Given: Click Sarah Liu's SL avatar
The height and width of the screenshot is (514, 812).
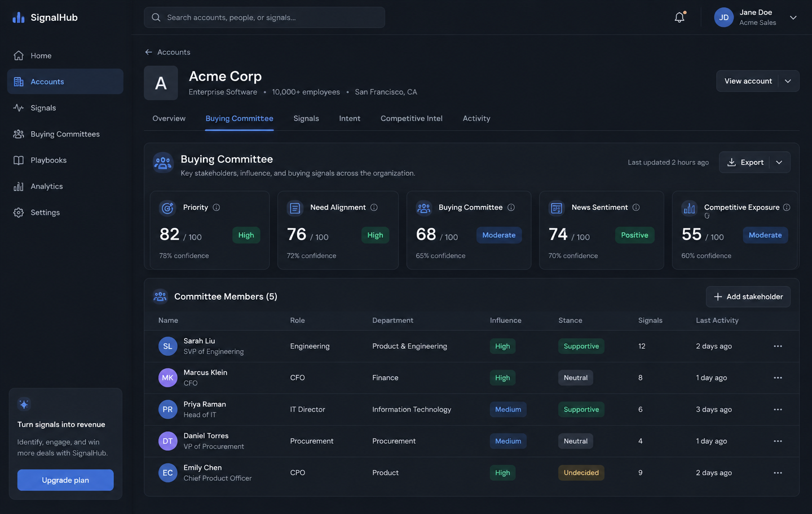Looking at the screenshot, I should click(x=168, y=346).
